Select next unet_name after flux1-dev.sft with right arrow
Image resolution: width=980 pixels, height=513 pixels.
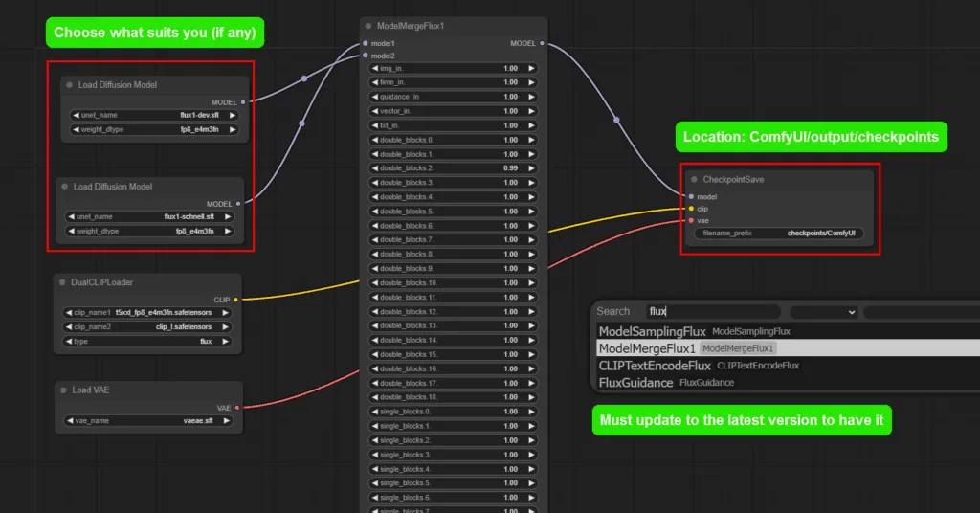(x=232, y=115)
